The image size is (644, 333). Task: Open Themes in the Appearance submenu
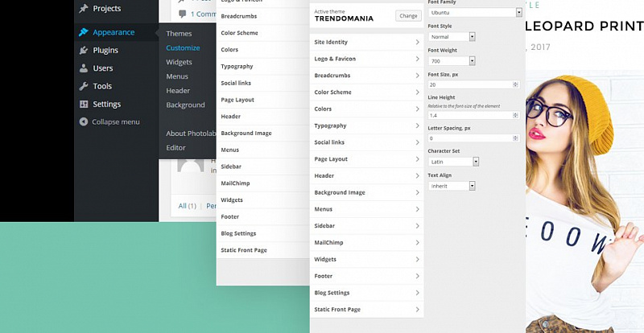pos(179,34)
